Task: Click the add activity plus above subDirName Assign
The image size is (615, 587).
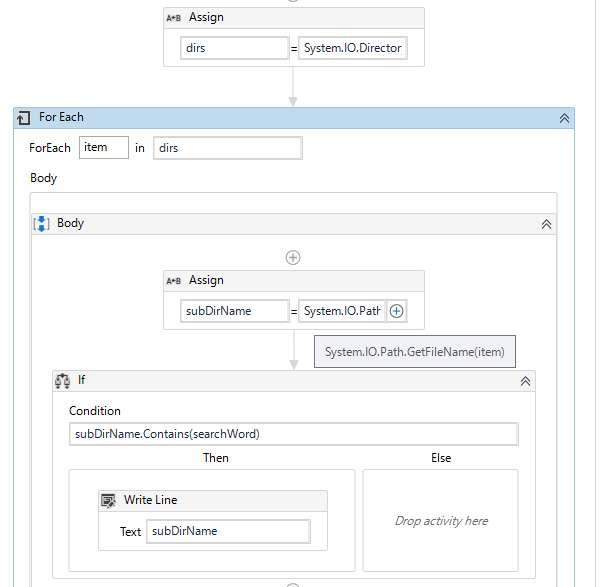Action: [293, 258]
